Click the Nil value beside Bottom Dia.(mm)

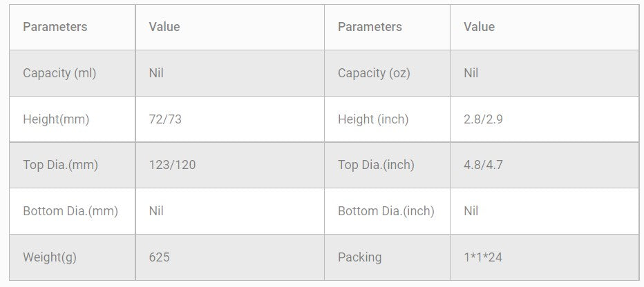(156, 211)
